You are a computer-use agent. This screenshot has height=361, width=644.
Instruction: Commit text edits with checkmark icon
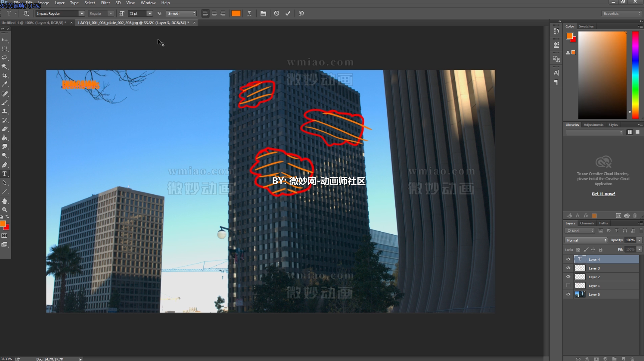click(288, 13)
